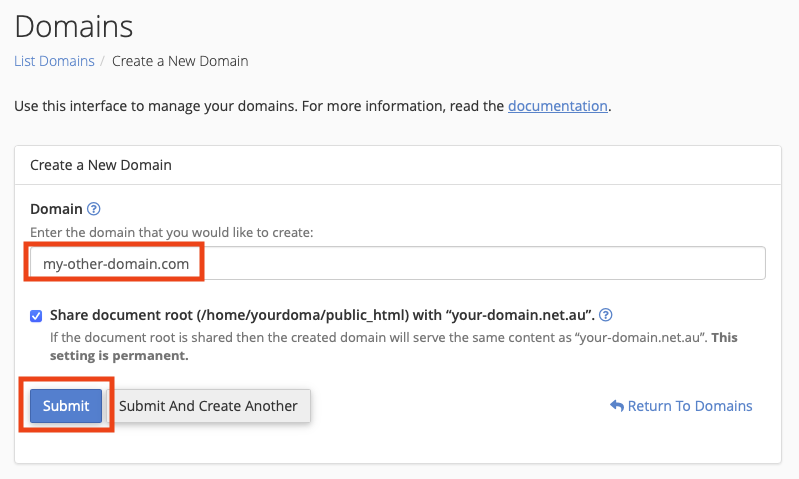Viewport: 799px width, 479px height.
Task: Go to List Domains breadcrumb link
Action: click(x=54, y=61)
